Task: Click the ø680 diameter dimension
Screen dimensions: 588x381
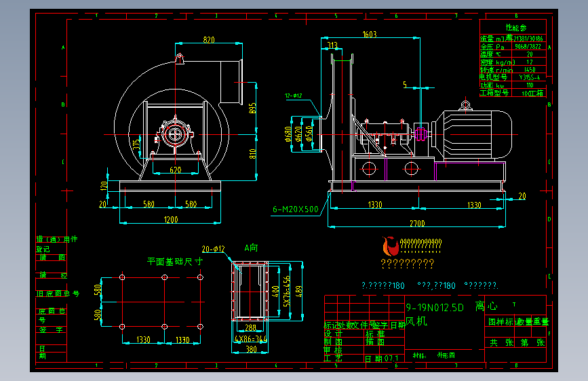Action: (x=288, y=134)
